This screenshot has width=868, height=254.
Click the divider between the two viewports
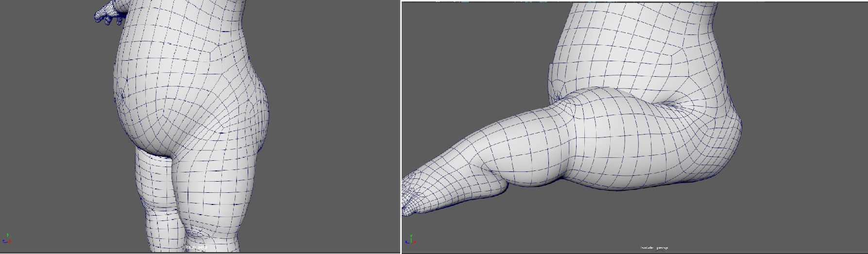[401, 126]
